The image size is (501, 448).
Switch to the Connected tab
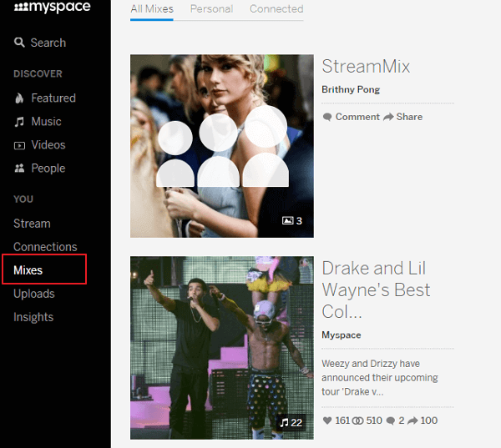click(276, 9)
